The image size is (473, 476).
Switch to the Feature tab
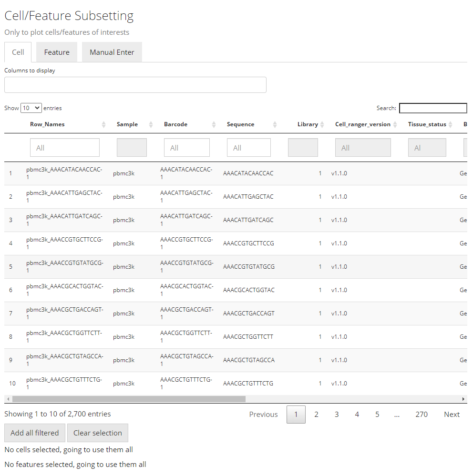tap(57, 52)
